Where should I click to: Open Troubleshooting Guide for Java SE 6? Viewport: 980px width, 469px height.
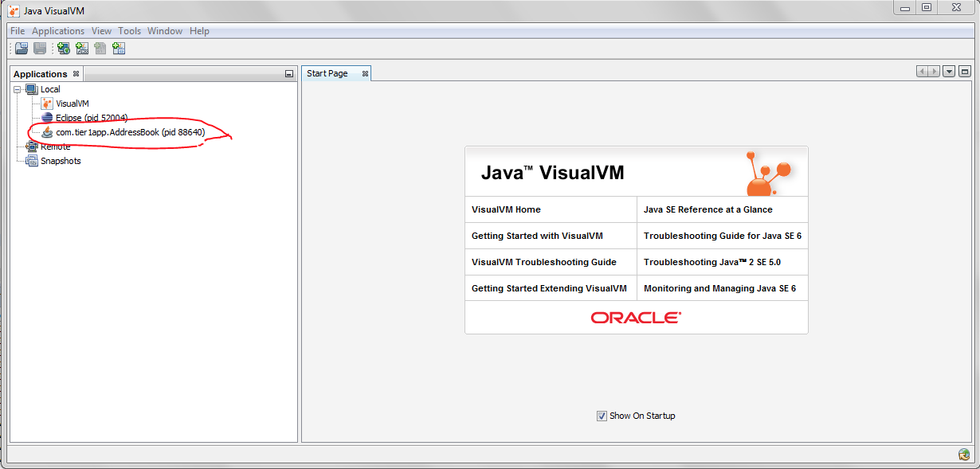pos(722,236)
